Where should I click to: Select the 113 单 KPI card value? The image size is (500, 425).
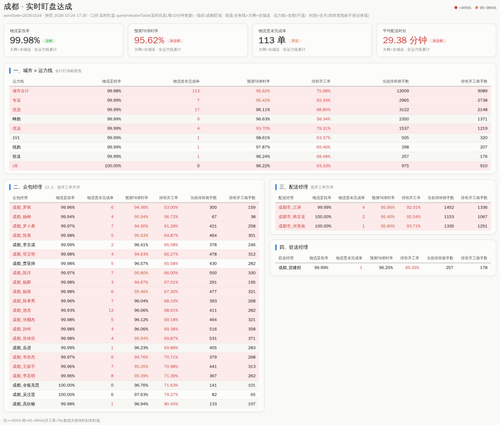tap(272, 40)
